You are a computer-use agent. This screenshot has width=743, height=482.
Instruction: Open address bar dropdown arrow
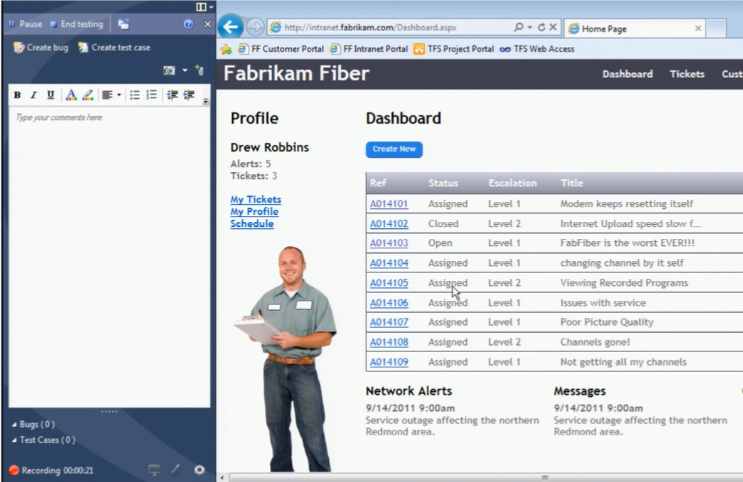click(x=530, y=27)
